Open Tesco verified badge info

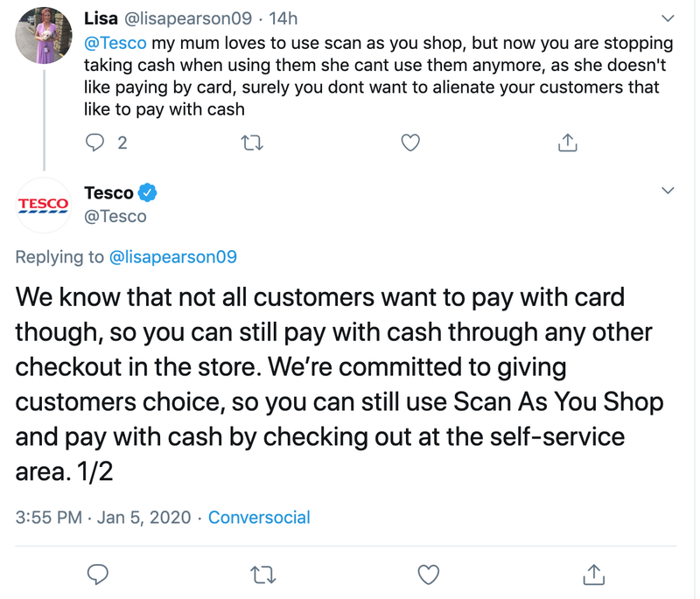click(x=149, y=192)
